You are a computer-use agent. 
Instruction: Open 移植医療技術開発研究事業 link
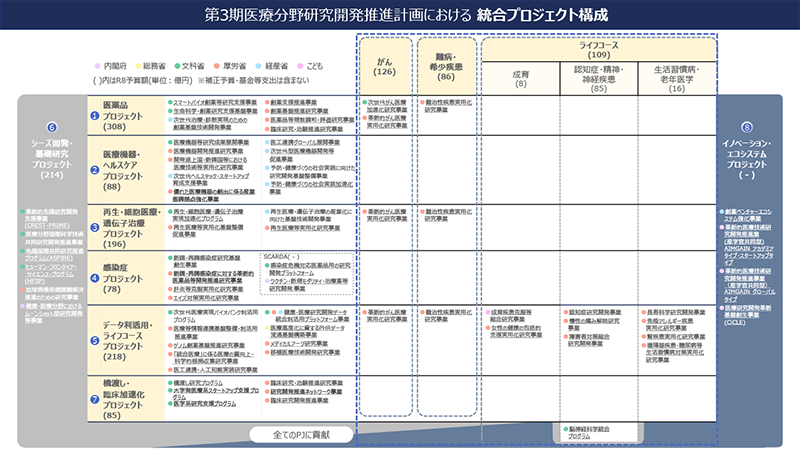coord(305,353)
